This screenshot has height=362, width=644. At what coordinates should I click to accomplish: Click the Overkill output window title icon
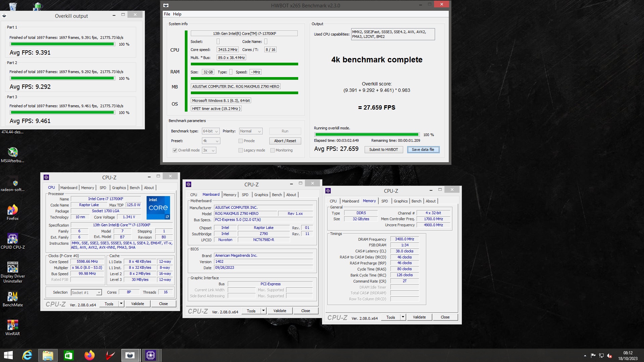pos(4,16)
